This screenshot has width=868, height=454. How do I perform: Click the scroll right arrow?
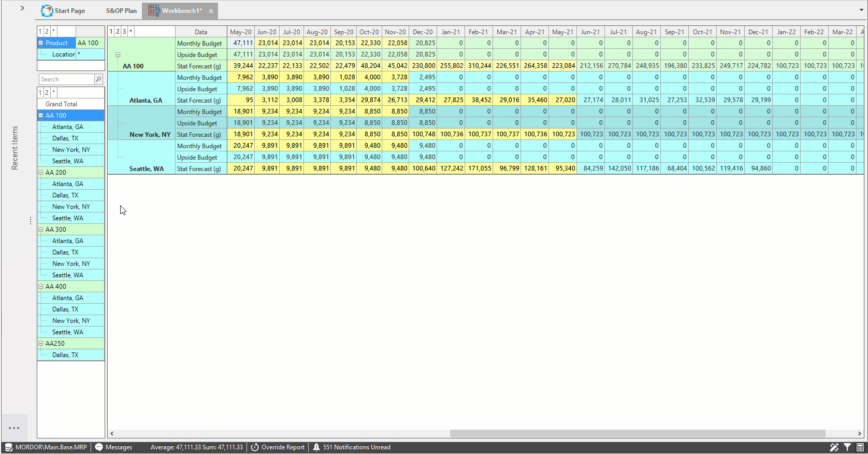pyautogui.click(x=860, y=433)
